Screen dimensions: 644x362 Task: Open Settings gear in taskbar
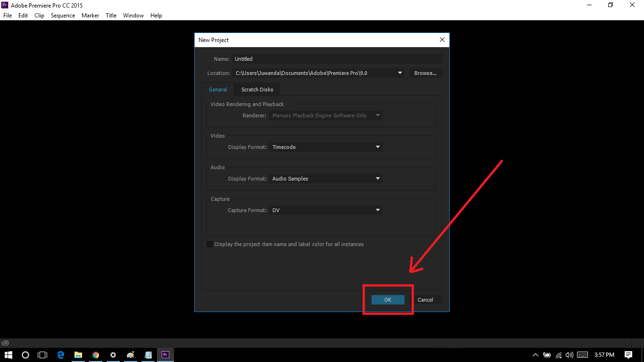point(113,355)
